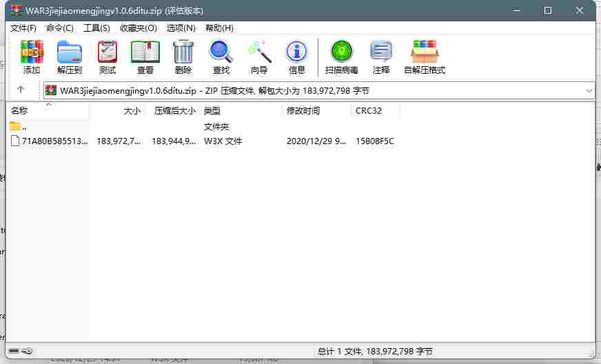This screenshot has width=601, height=364.
Task: Click the status bar total summary text
Action: click(x=375, y=351)
